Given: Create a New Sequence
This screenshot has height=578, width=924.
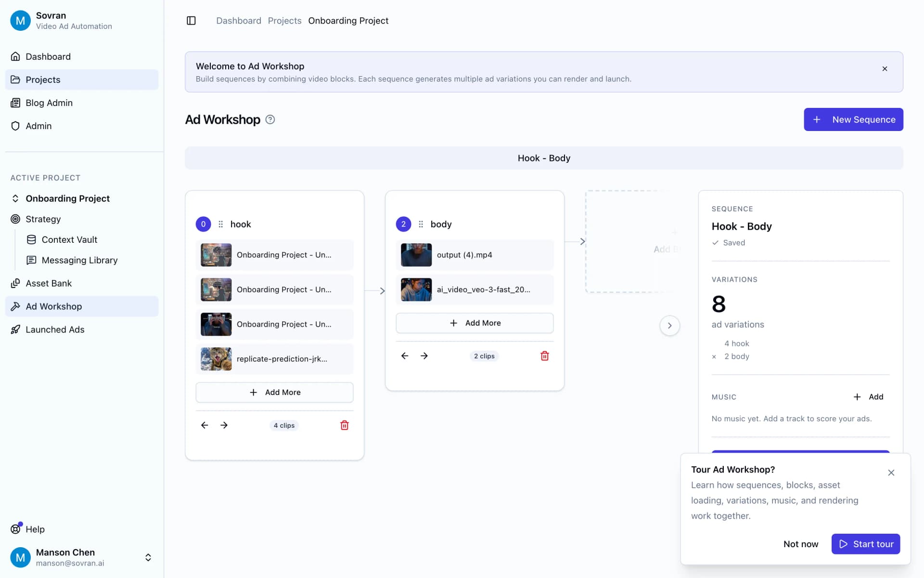Looking at the screenshot, I should pos(853,119).
